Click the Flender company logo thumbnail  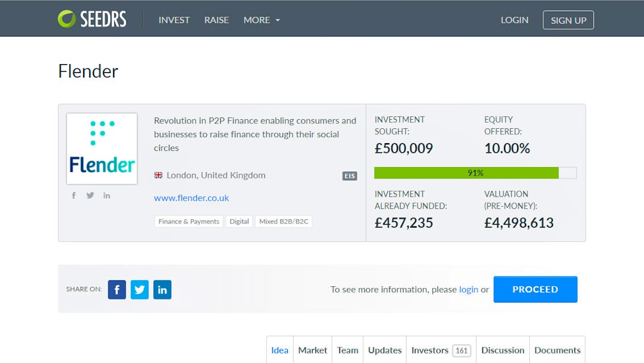point(102,149)
